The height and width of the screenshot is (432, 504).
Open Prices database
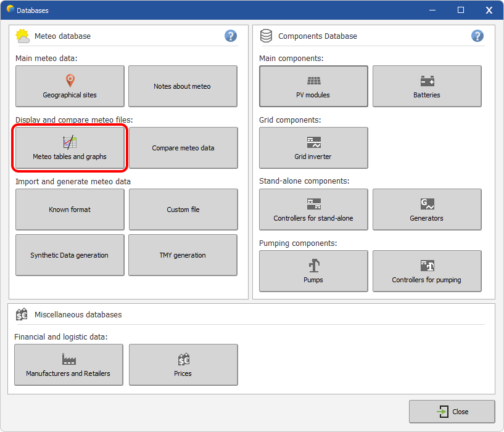(183, 365)
